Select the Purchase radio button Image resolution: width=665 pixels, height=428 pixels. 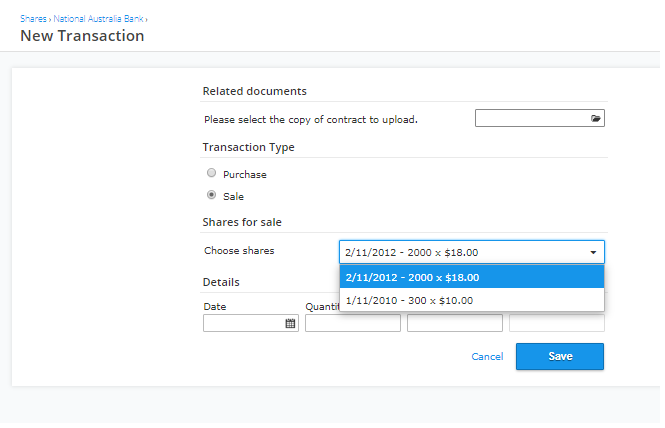(x=211, y=173)
